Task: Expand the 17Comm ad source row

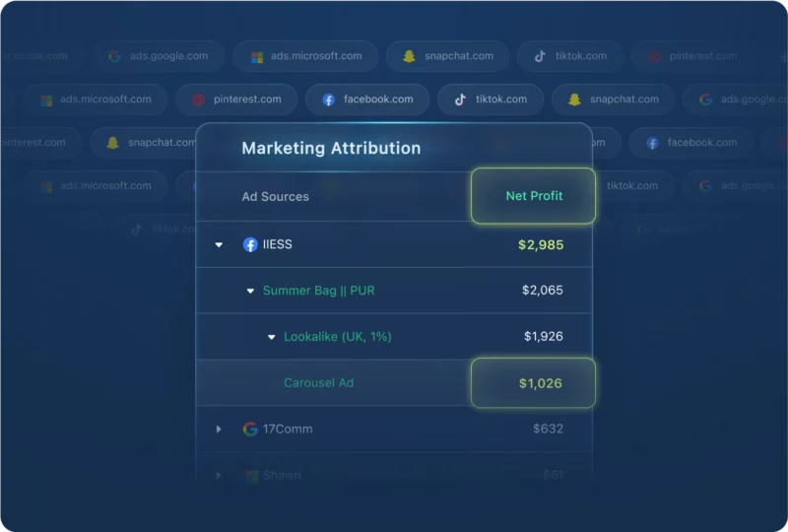Action: pyautogui.click(x=219, y=429)
